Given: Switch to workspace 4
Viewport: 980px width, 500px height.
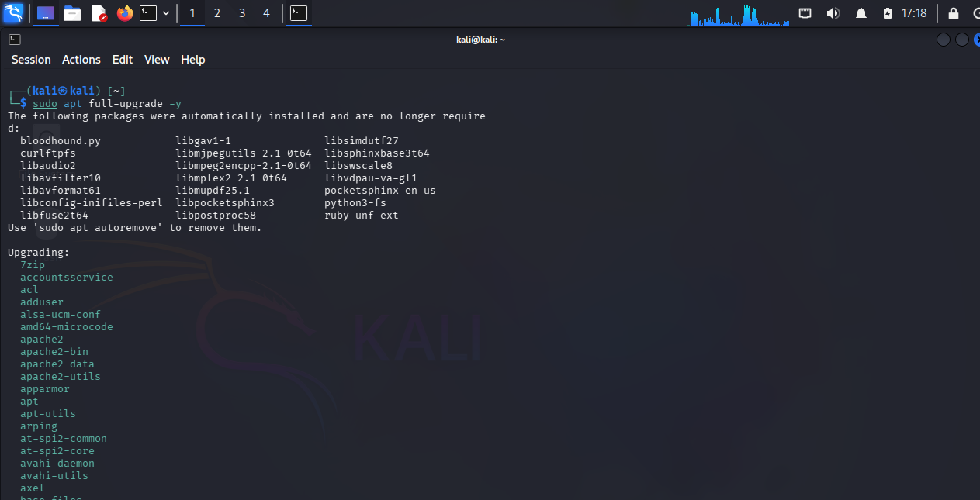Looking at the screenshot, I should [x=267, y=13].
